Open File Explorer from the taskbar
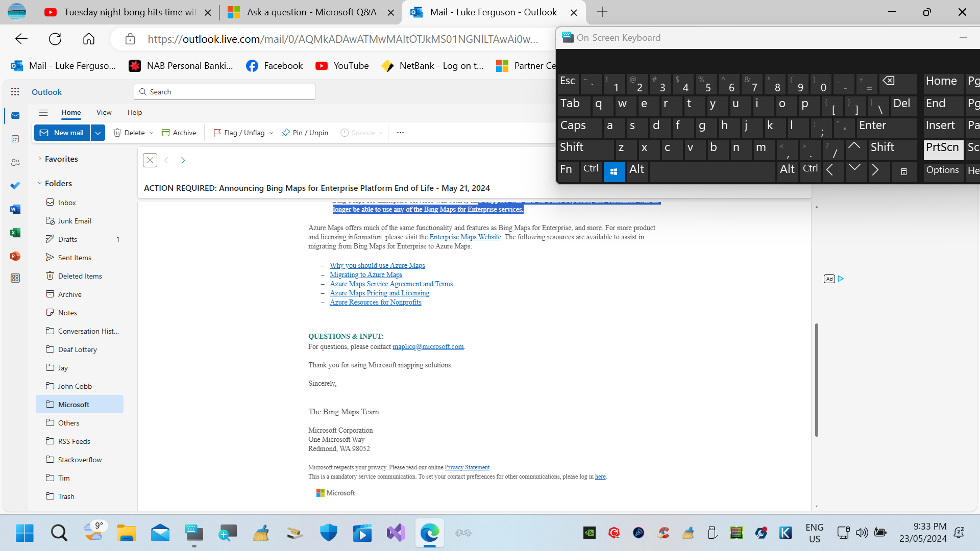 point(126,533)
